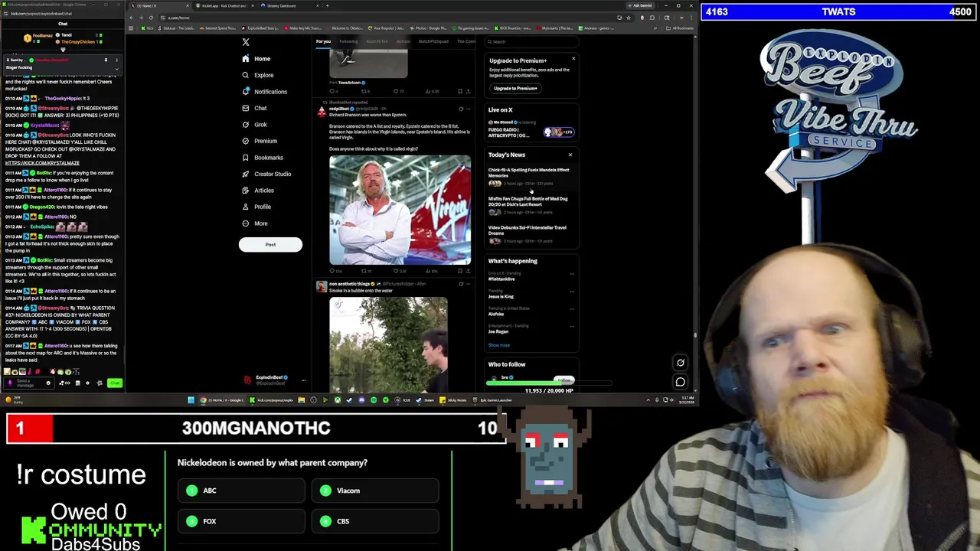Select the CBS trivia answer
The width and height of the screenshot is (980, 551).
coord(375,521)
